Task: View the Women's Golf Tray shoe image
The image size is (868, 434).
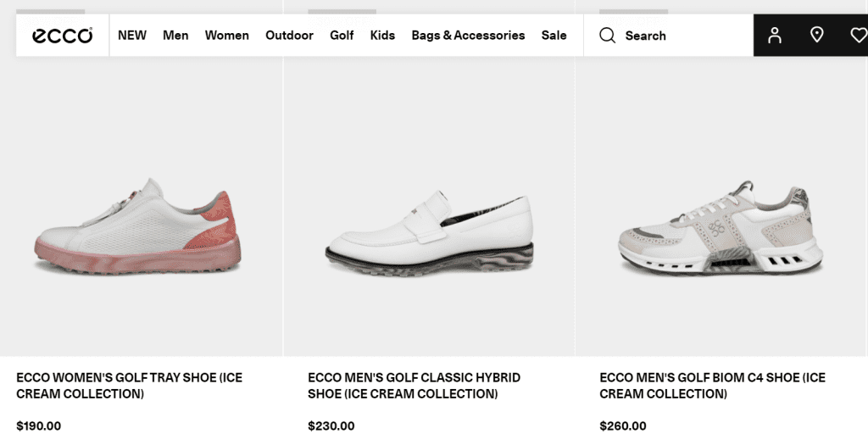Action: click(x=137, y=227)
